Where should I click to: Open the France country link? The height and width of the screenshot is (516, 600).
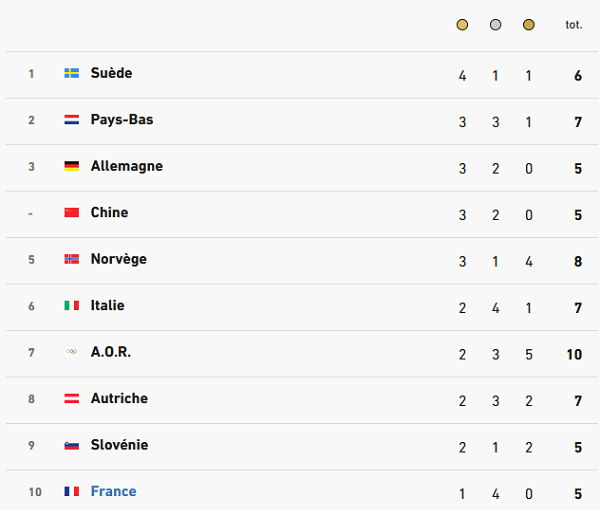point(113,491)
